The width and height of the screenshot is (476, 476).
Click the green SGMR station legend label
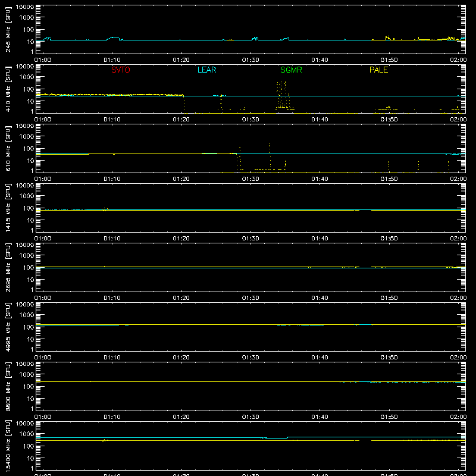click(x=291, y=70)
